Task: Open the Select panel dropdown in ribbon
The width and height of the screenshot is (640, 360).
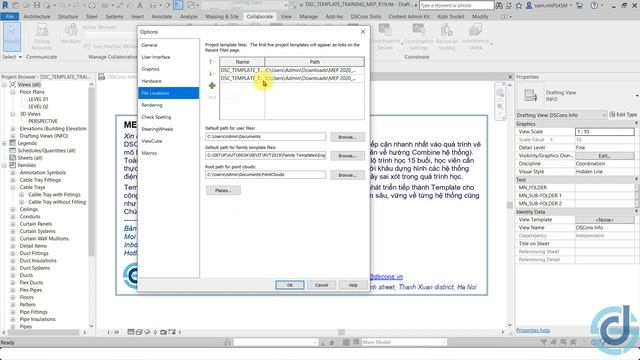Action: coord(11,57)
